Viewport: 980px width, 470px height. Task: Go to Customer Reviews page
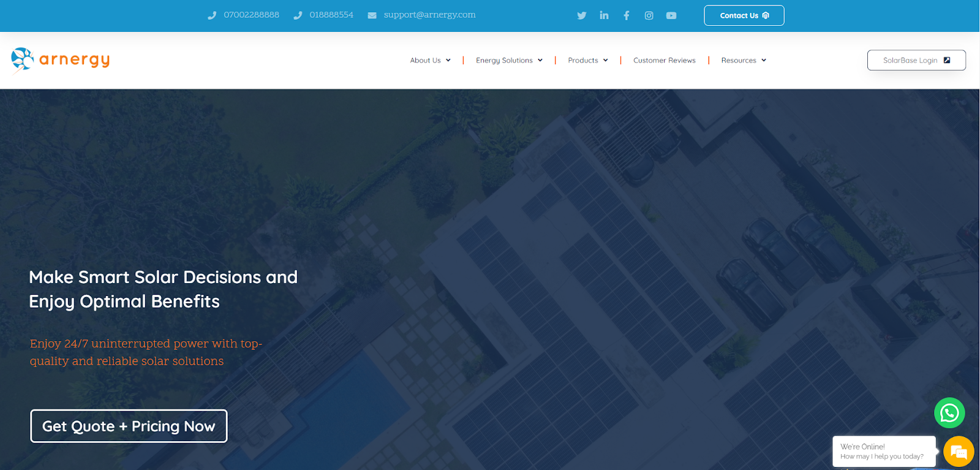[664, 60]
